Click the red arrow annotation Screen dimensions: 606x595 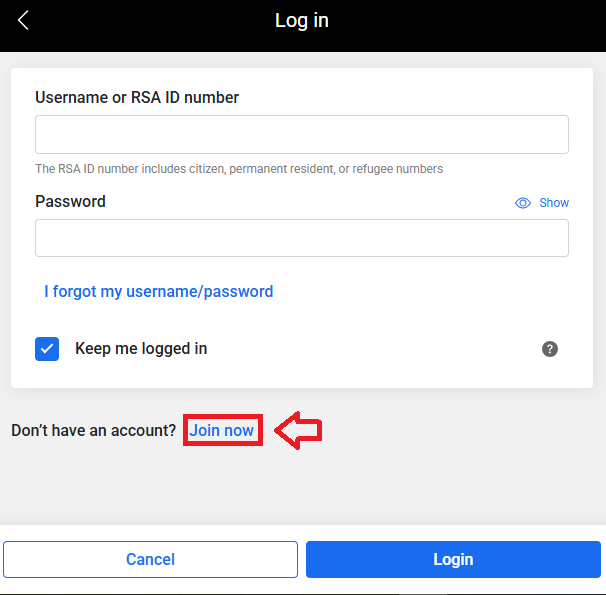coord(298,430)
